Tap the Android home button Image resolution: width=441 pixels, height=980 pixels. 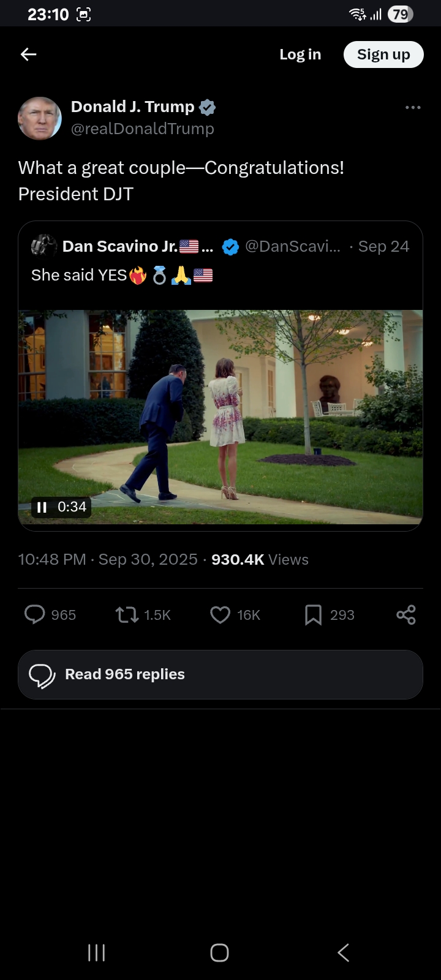point(220,952)
